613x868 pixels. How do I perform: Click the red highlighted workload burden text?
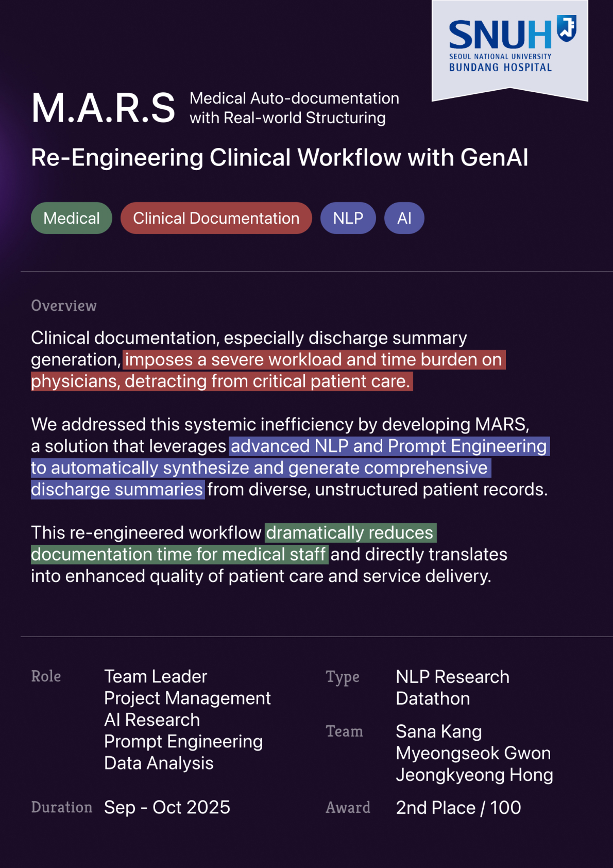coord(313,360)
